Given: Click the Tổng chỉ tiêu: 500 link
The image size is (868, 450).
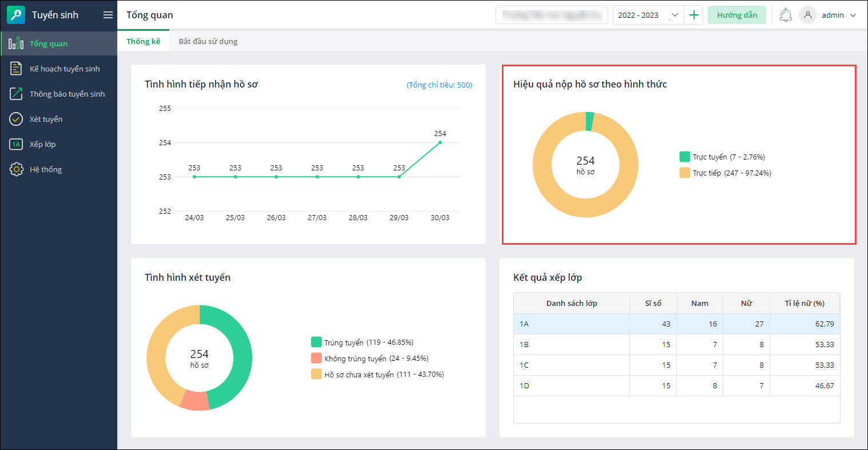Looking at the screenshot, I should tap(439, 85).
